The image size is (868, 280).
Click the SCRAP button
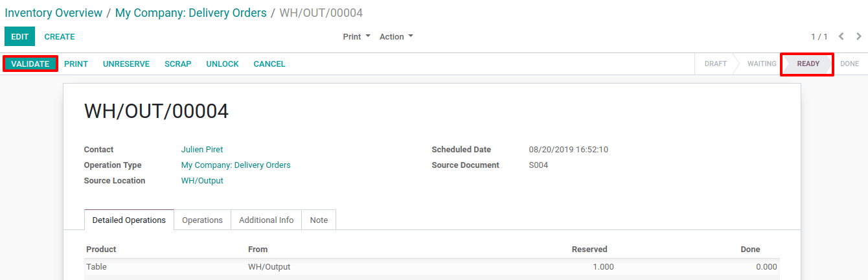(177, 64)
